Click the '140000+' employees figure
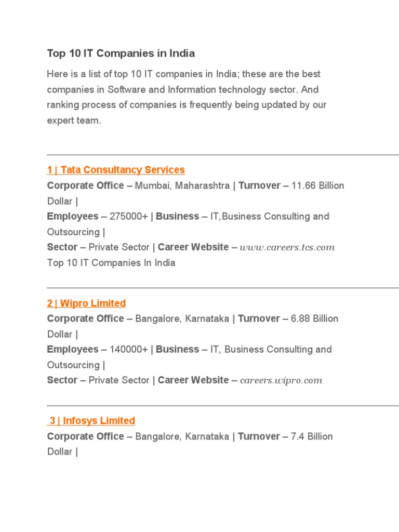 pos(129,349)
